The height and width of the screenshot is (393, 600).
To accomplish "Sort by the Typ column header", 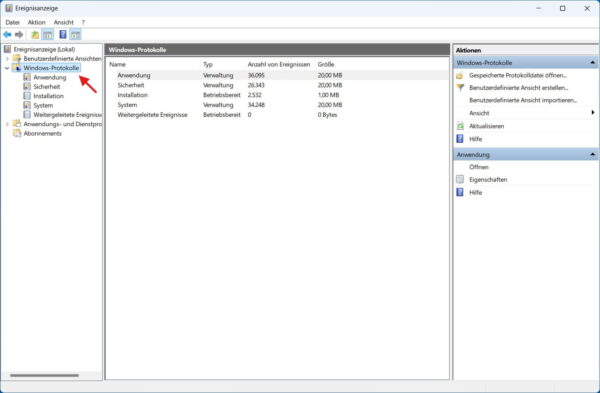I will click(x=208, y=64).
